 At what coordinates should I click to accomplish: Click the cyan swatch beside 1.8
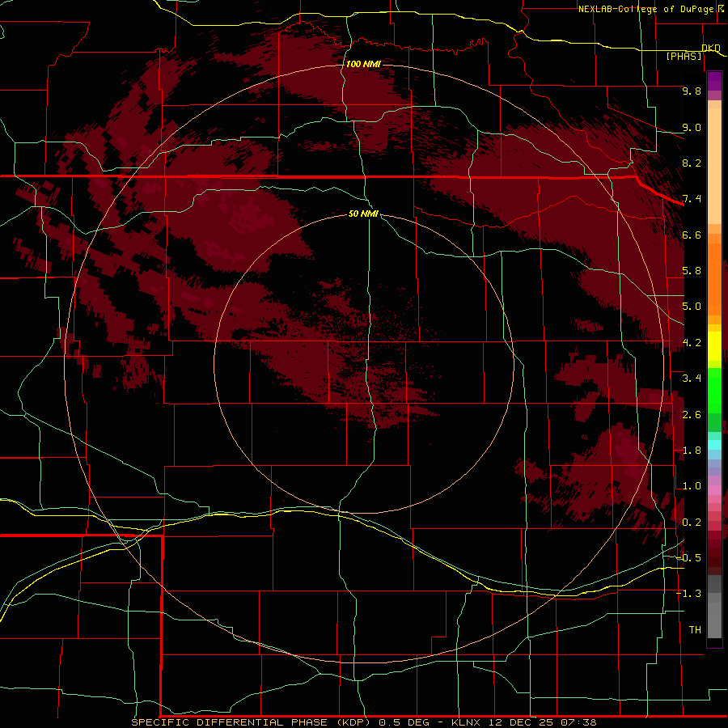point(714,445)
